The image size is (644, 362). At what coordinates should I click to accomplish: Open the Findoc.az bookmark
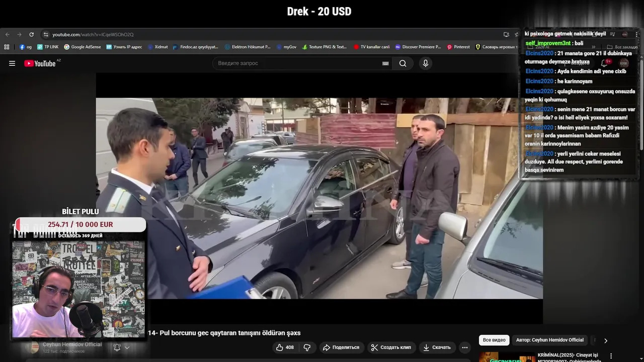(195, 47)
